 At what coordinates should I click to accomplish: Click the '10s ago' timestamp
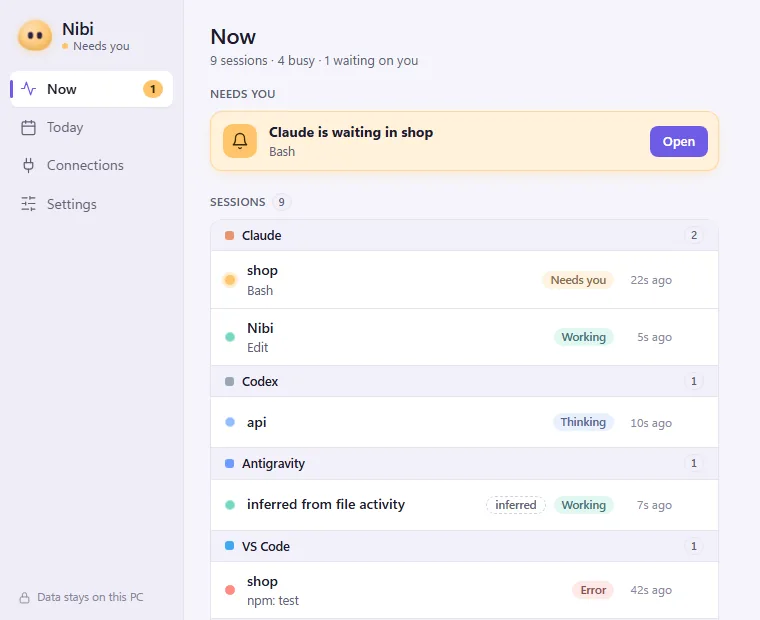click(651, 423)
